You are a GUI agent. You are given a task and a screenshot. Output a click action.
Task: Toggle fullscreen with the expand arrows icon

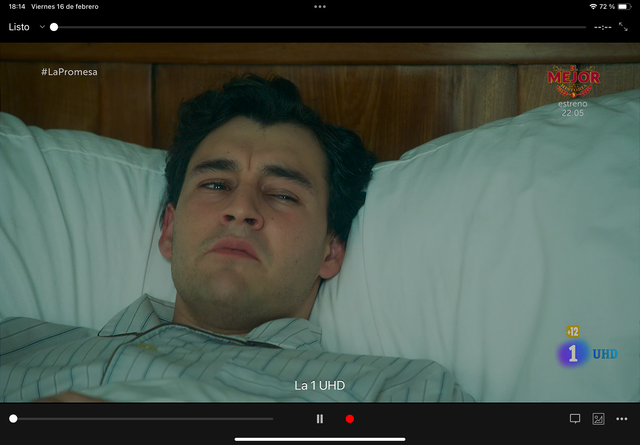pos(623,27)
